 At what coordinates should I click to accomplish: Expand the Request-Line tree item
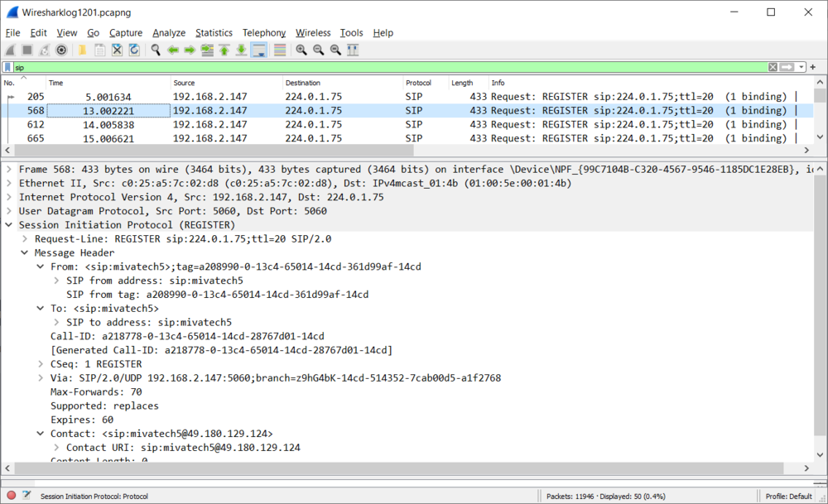pyautogui.click(x=24, y=238)
